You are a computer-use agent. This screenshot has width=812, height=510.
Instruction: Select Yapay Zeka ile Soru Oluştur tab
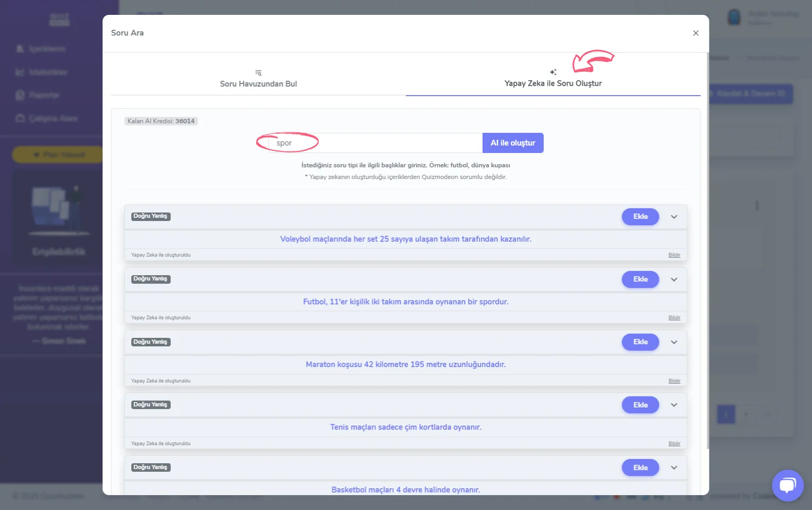[553, 83]
